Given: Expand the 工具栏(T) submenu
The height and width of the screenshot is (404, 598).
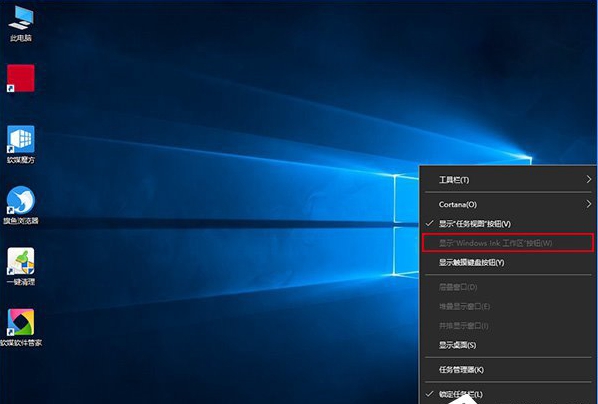Looking at the screenshot, I should [x=508, y=180].
